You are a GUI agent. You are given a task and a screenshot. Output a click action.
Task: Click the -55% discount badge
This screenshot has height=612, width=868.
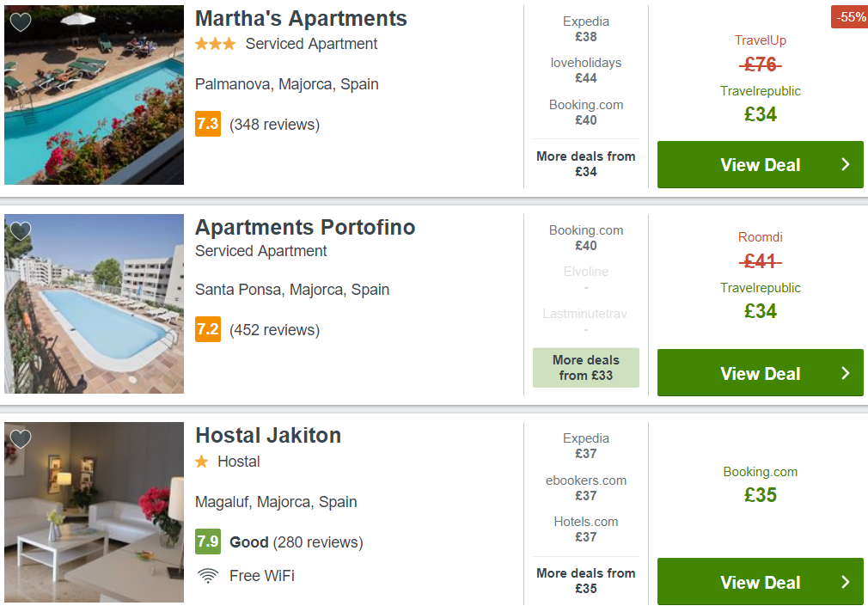point(850,16)
